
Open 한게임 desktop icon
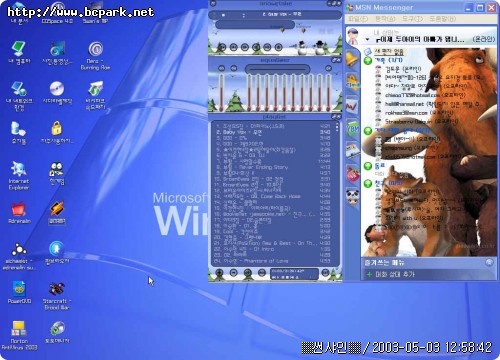[x=57, y=173]
